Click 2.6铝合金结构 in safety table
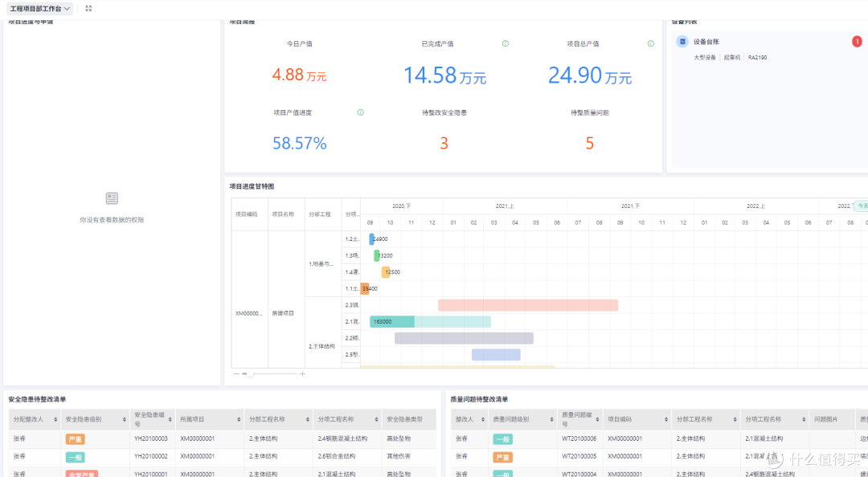Image resolution: width=868 pixels, height=477 pixels. [337, 457]
